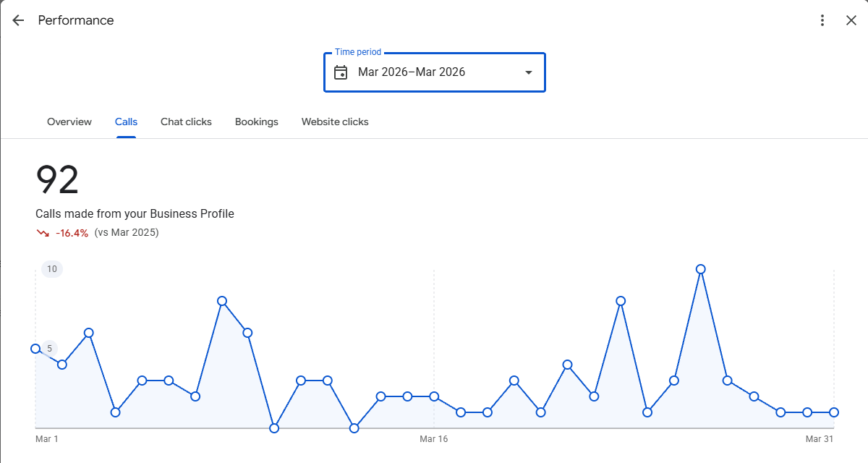Click the large 92 calls total
This screenshot has width=868, height=463.
(x=57, y=180)
